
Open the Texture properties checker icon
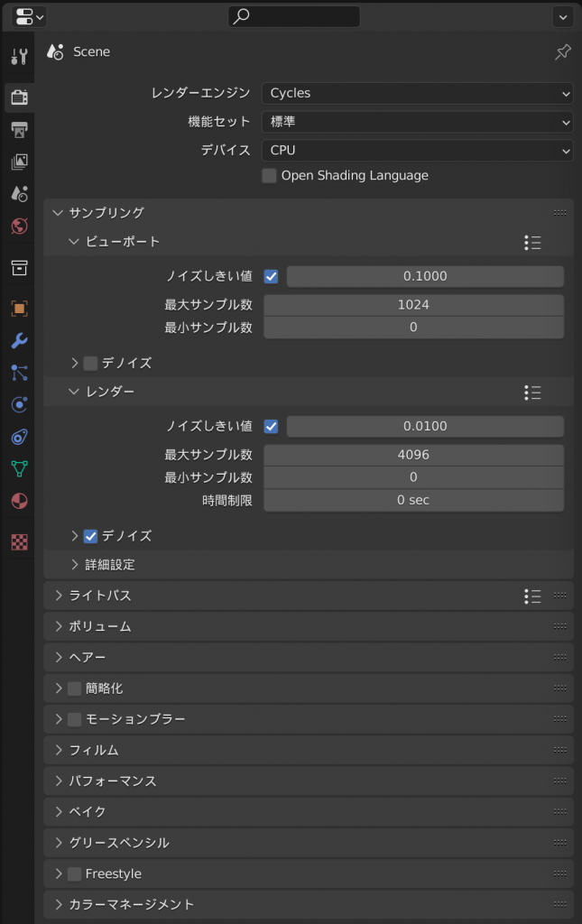(x=20, y=542)
